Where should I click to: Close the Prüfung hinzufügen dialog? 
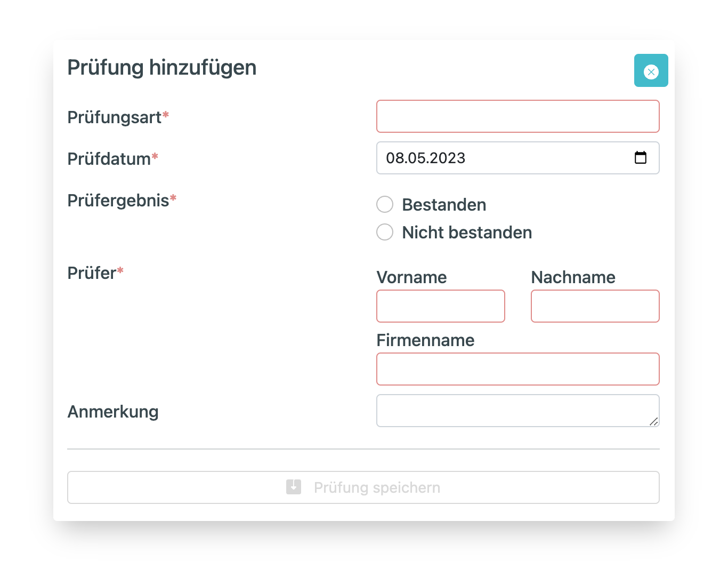[x=651, y=70]
